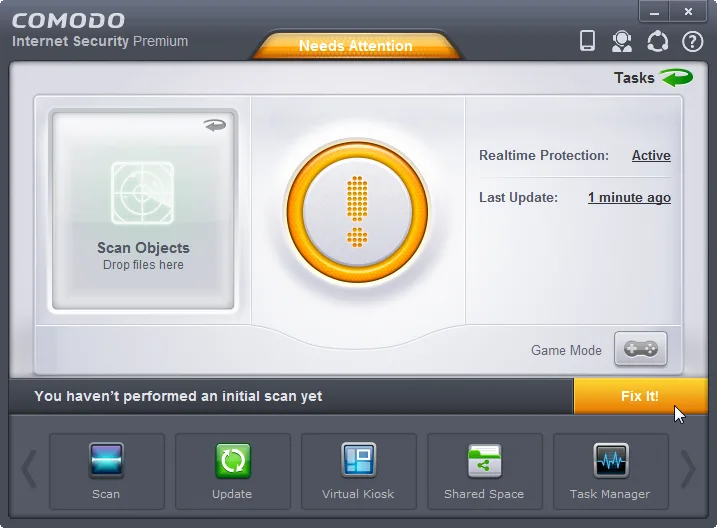Launch Scan from the bottom bar

tap(107, 471)
